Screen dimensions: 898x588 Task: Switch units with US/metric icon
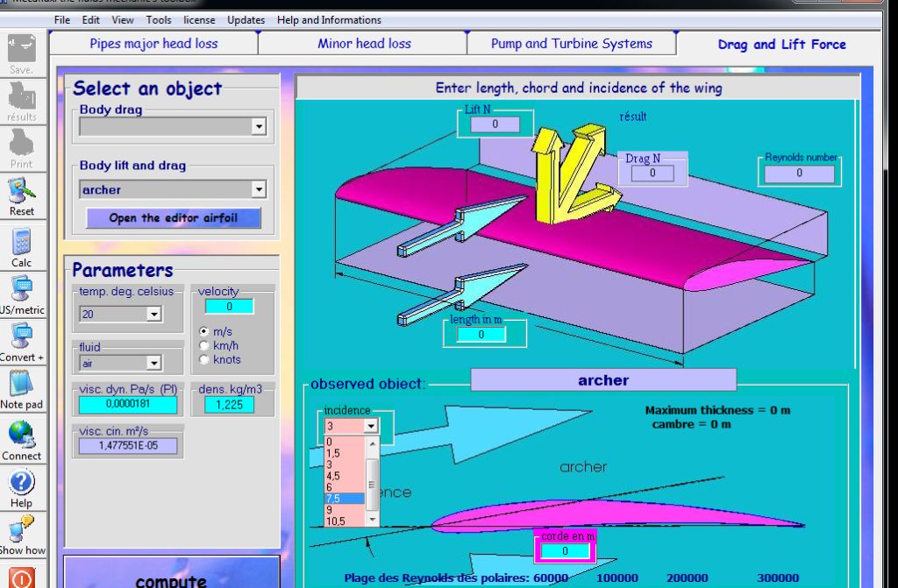21,289
